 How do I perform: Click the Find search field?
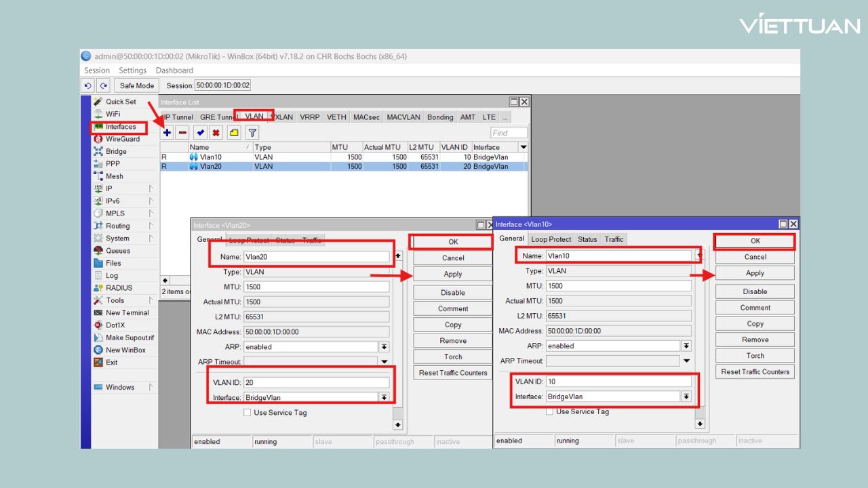point(509,133)
